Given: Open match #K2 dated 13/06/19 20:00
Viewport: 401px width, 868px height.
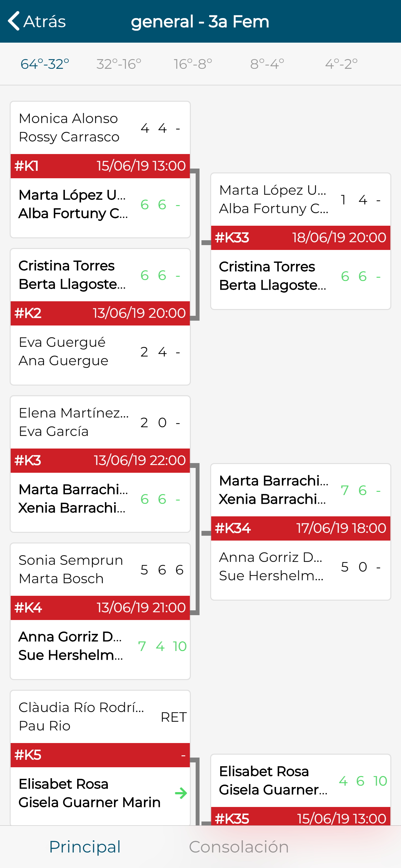Looking at the screenshot, I should (x=100, y=313).
